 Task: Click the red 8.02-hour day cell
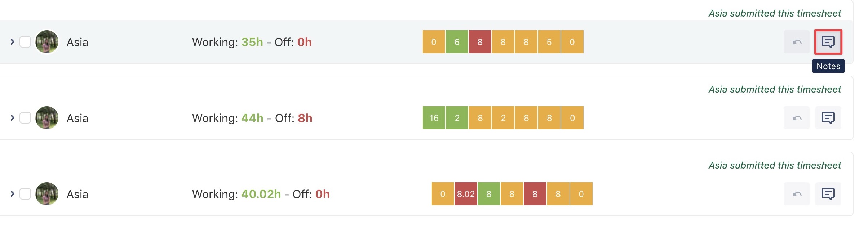pos(466,194)
